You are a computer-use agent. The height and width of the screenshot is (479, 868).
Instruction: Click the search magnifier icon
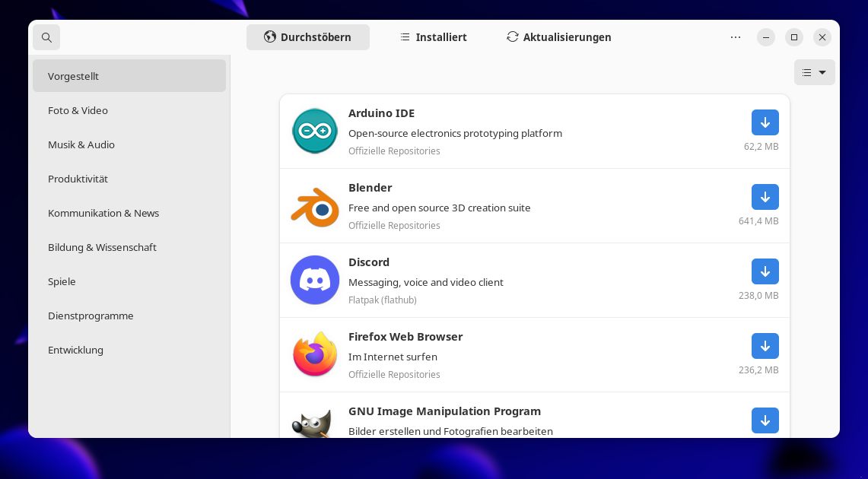pyautogui.click(x=46, y=37)
